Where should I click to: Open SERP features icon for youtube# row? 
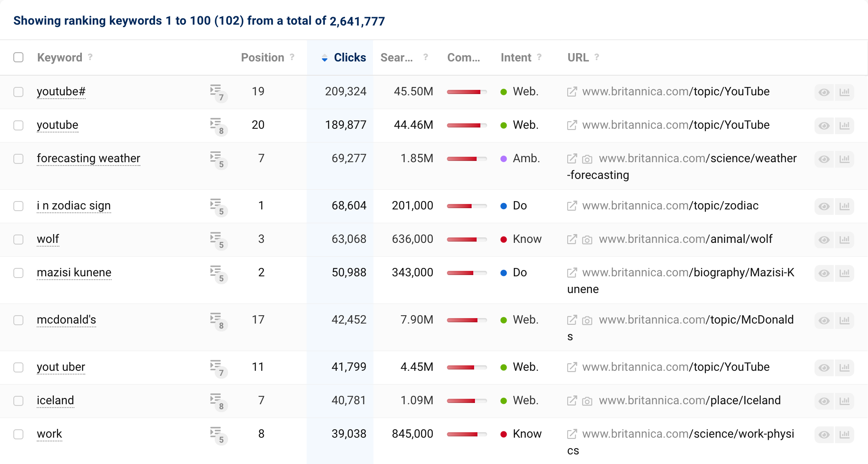click(x=218, y=93)
